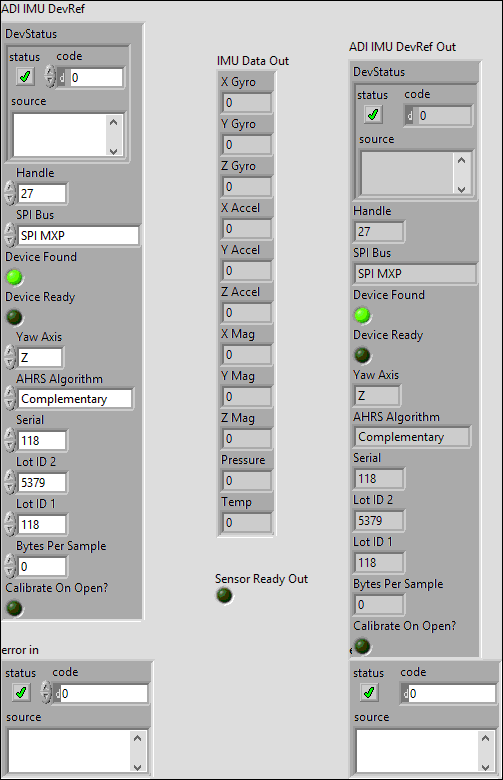503x780 pixels.
Task: Click the DevRef Out Handle indicator showing 27
Action: click(x=379, y=231)
